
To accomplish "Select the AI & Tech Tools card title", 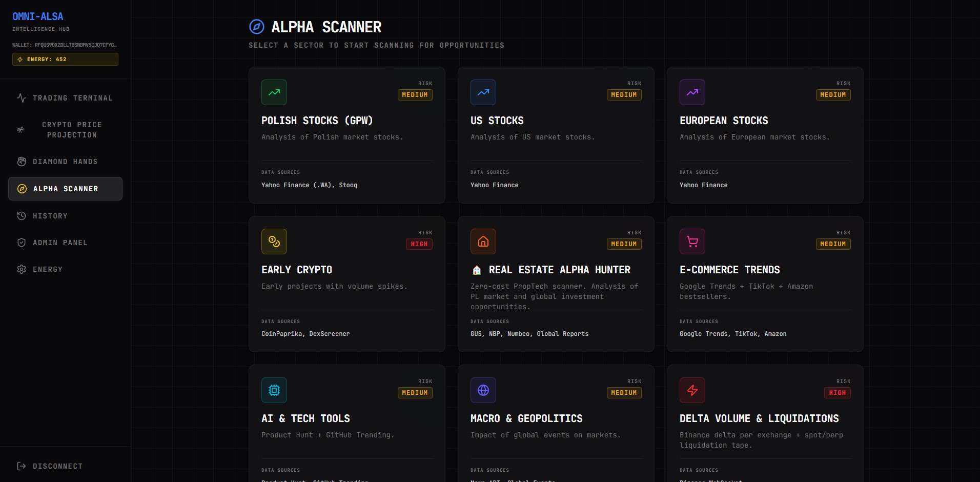I will coord(305,418).
